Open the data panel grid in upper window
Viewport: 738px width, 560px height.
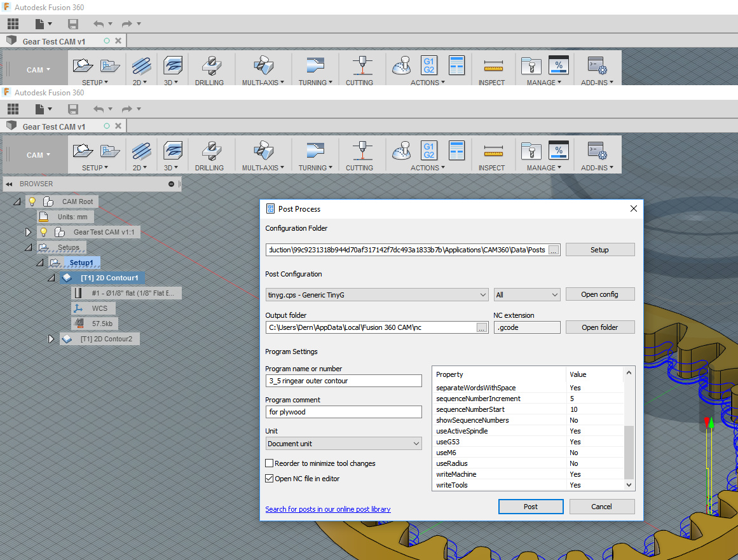[13, 24]
